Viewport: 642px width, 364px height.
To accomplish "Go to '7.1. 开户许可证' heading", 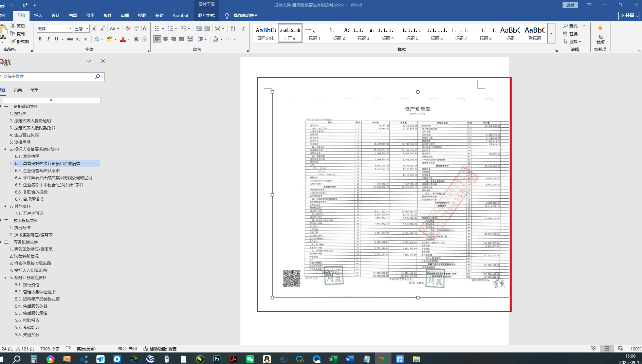I will [29, 213].
